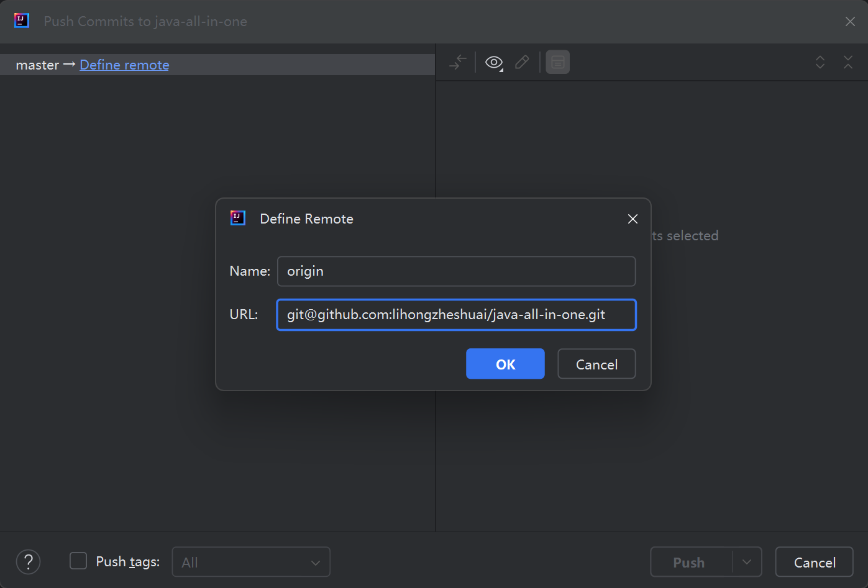
Task: Cancel the Define Remote dialog
Action: [596, 364]
